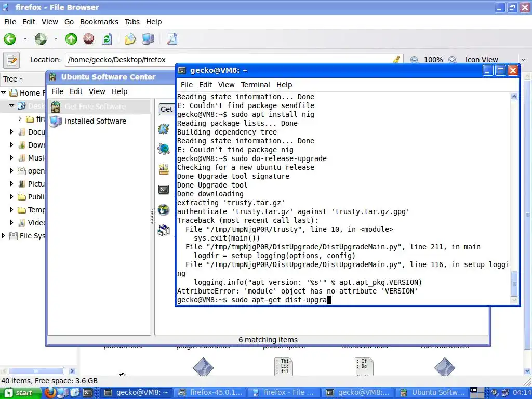The width and height of the screenshot is (532, 399).
Task: Open File menu in File Browser
Action: 10,22
